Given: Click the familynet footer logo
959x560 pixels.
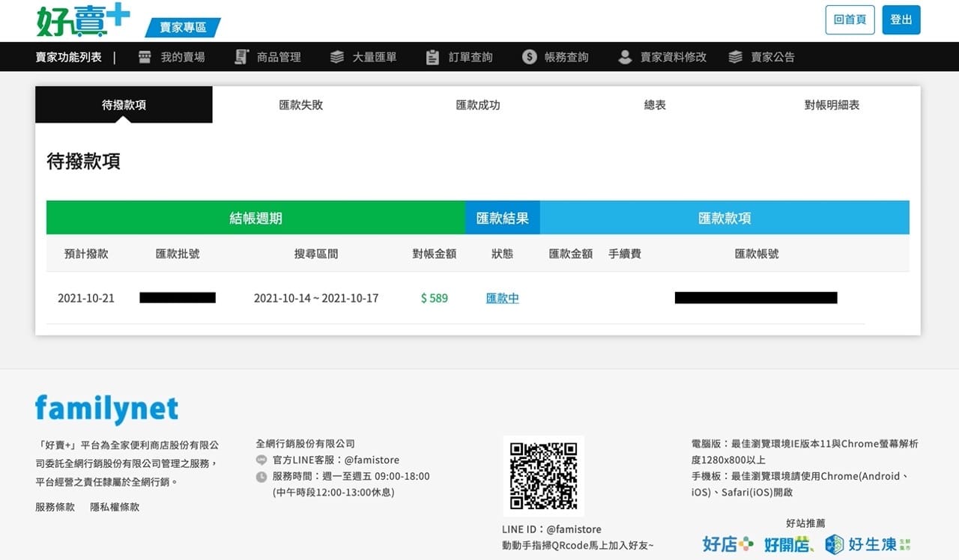Looking at the screenshot, I should pos(106,410).
